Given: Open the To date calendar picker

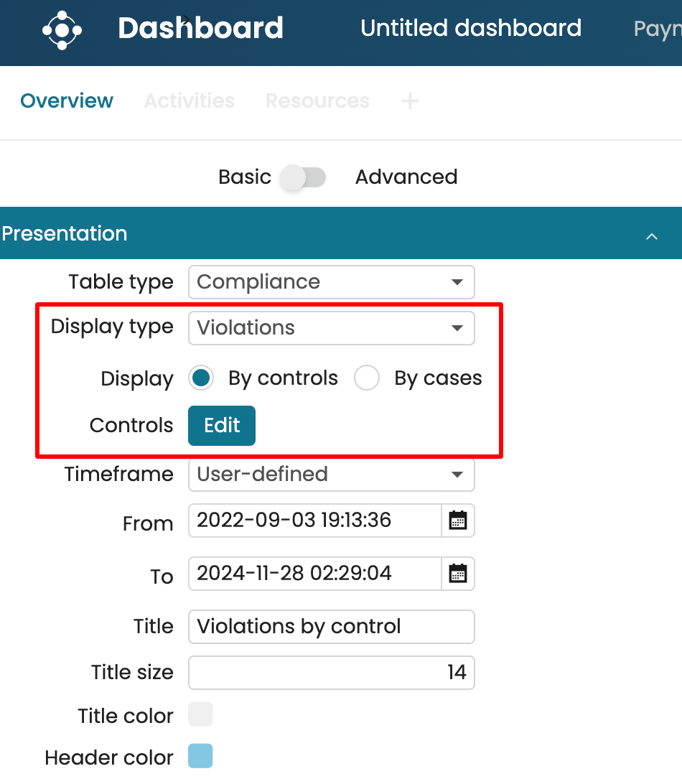Looking at the screenshot, I should [x=457, y=574].
